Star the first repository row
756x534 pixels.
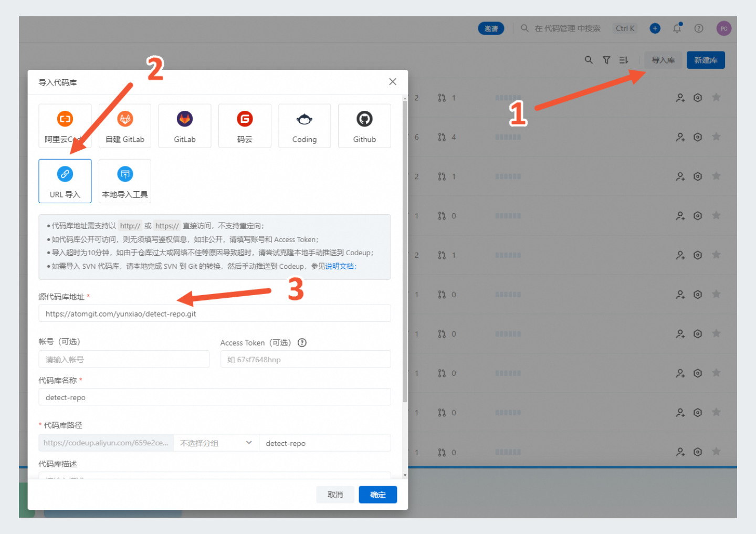pos(716,97)
